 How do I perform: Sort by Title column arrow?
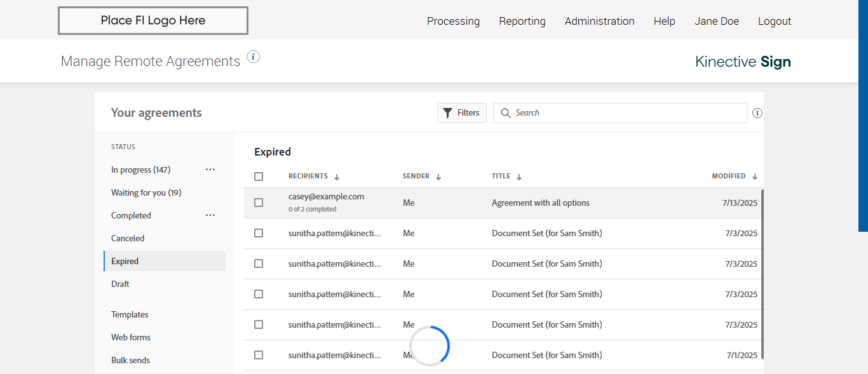coord(519,177)
